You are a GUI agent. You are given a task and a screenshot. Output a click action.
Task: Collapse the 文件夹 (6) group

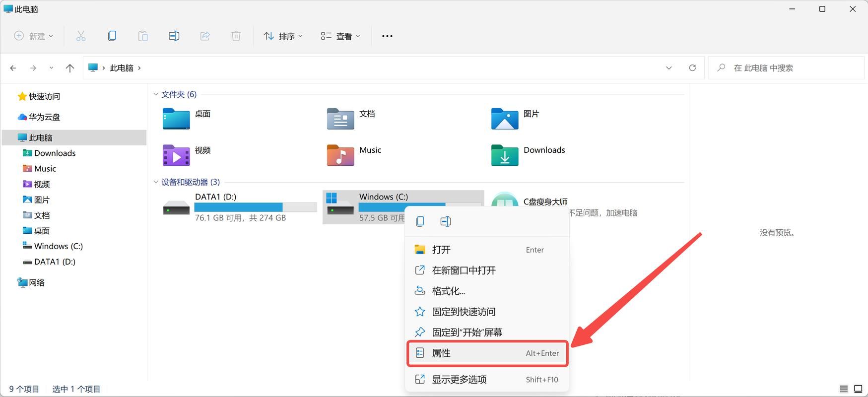(156, 94)
